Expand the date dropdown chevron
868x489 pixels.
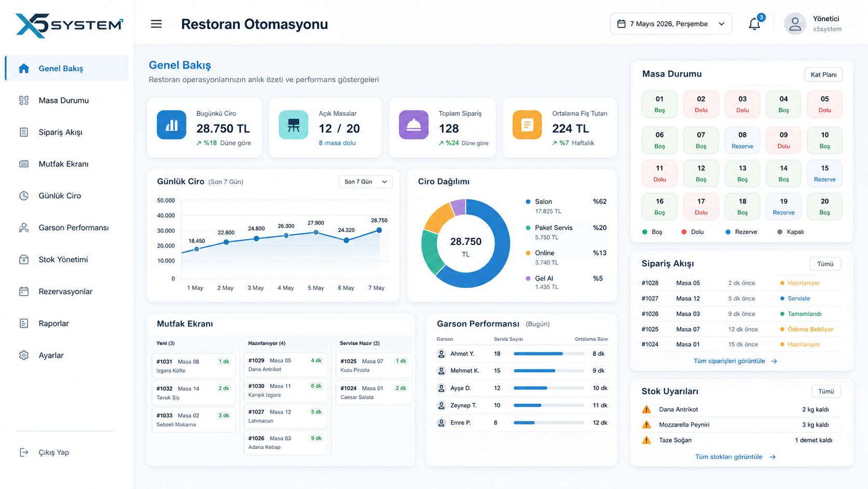722,24
